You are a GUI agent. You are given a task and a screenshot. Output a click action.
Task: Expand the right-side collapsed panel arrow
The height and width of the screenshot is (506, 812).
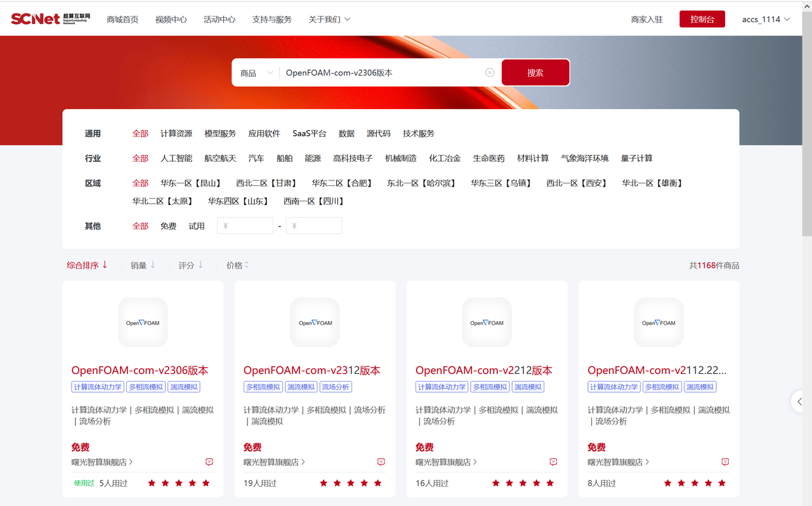pyautogui.click(x=800, y=401)
